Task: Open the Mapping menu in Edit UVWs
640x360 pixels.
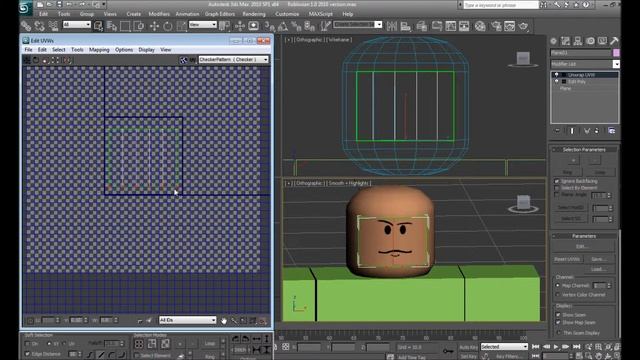Action: [x=99, y=50]
